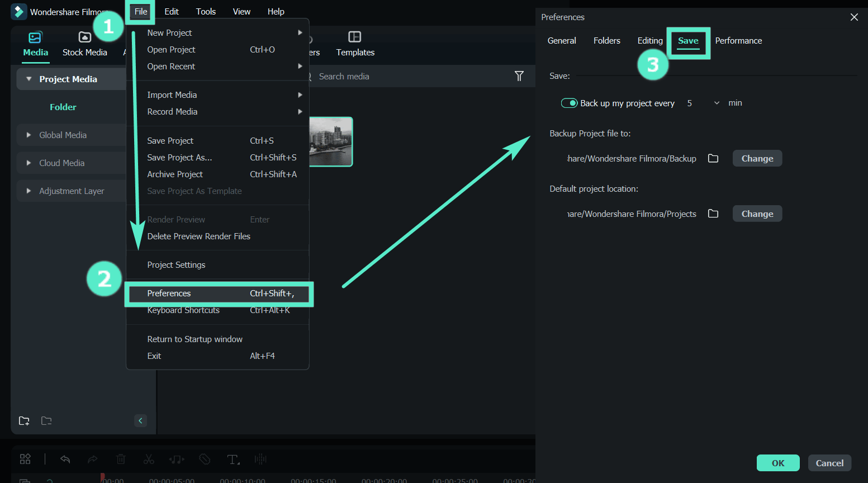Click the Backup folder path text field
The width and height of the screenshot is (868, 483).
click(x=632, y=158)
